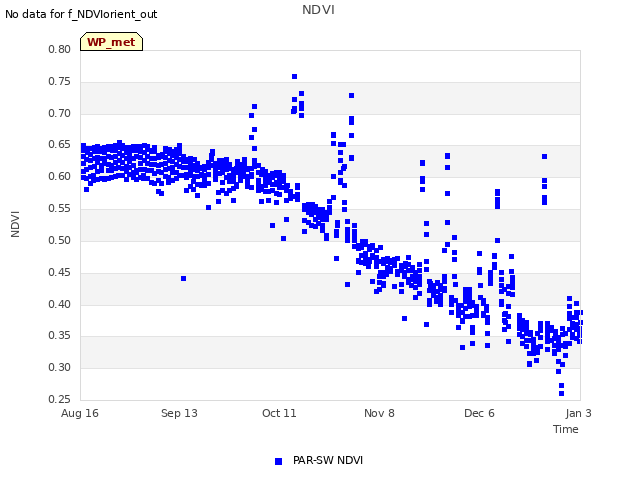Click the Aug 16 date tick label
The width and height of the screenshot is (640, 480).
click(80, 413)
